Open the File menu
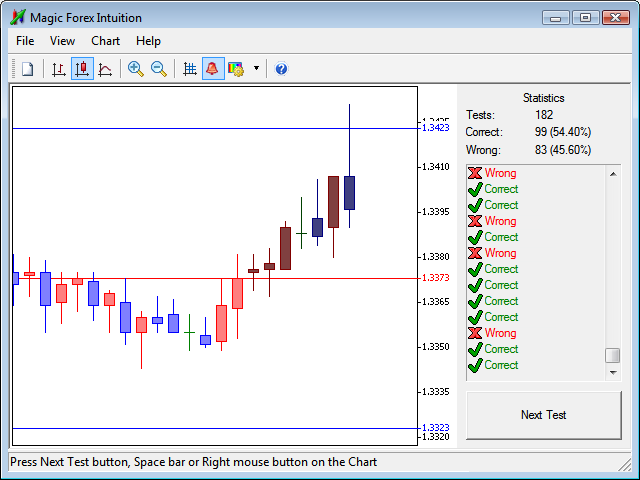 pyautogui.click(x=25, y=41)
